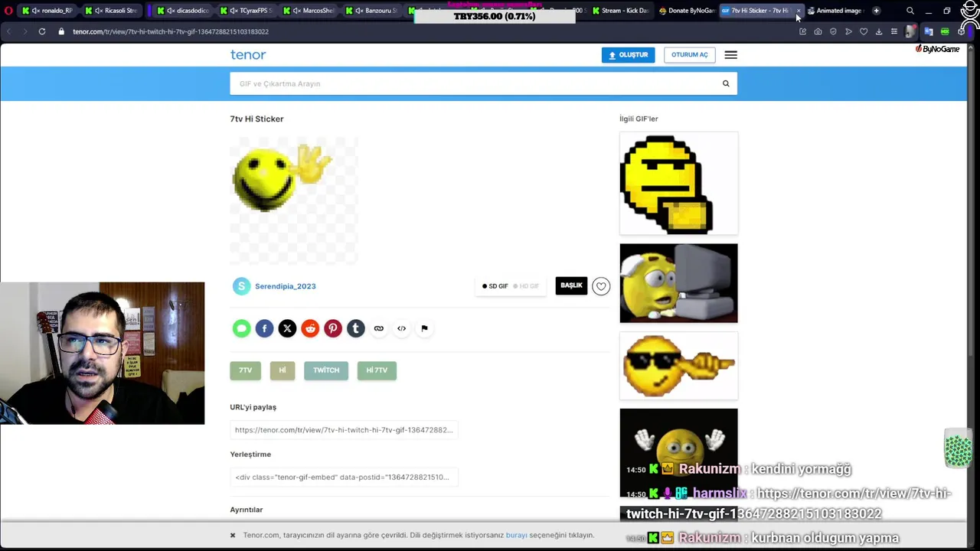
Task: Select SD GIF quality option
Action: [495, 286]
